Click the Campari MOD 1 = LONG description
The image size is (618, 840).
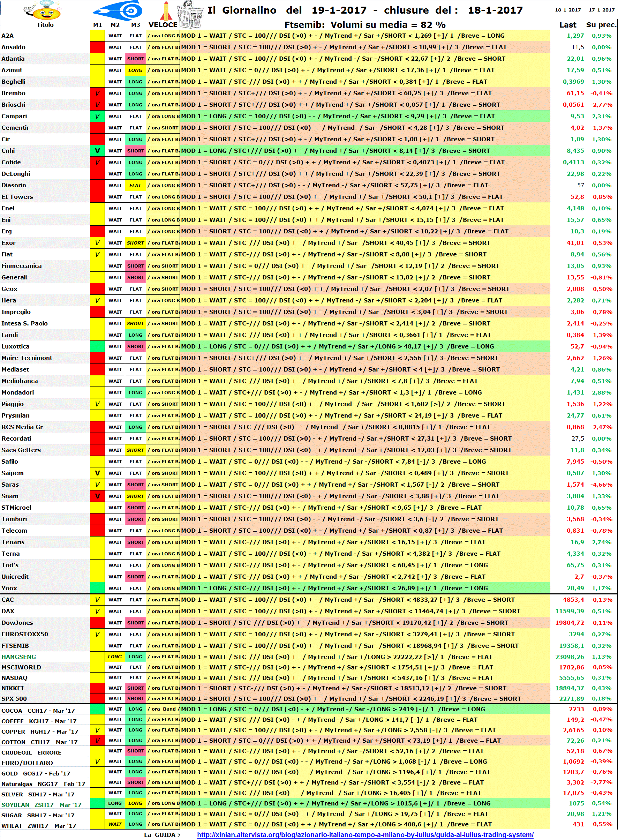pos(365,116)
